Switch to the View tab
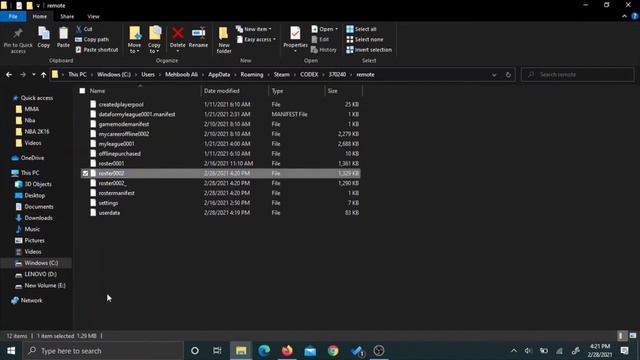This screenshot has width=640, height=360. point(93,16)
